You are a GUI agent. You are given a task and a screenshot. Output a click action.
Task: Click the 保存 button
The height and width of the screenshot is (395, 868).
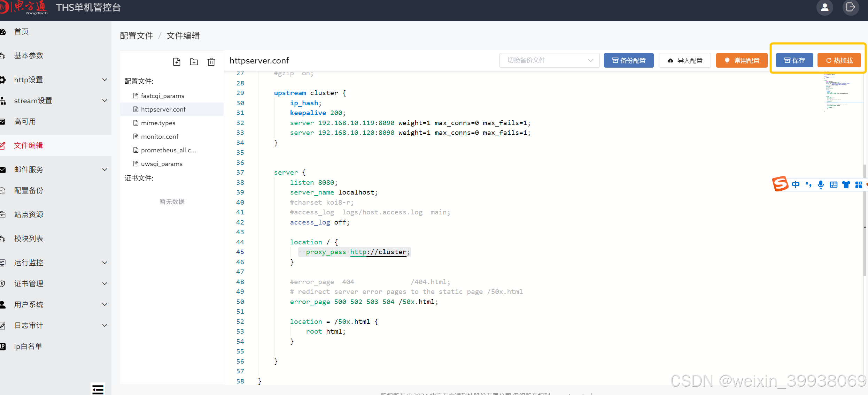[795, 60]
